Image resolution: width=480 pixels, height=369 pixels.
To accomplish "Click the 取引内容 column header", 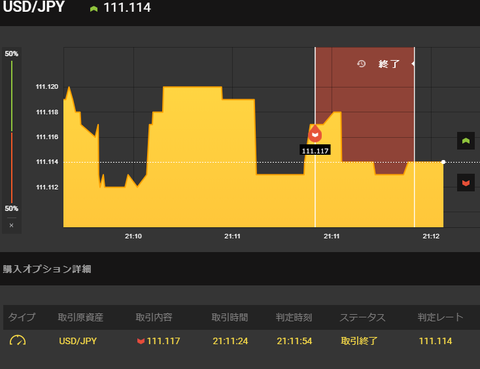I will [x=154, y=317].
